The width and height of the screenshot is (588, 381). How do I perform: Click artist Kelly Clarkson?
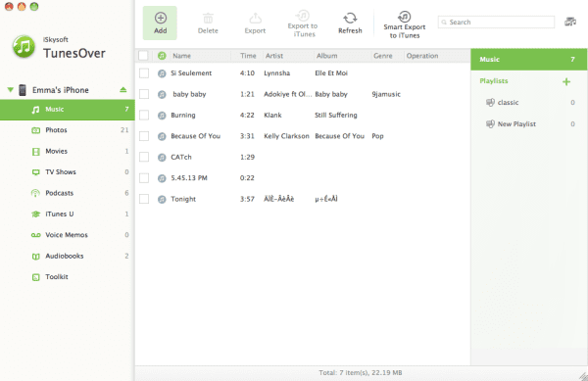(286, 136)
